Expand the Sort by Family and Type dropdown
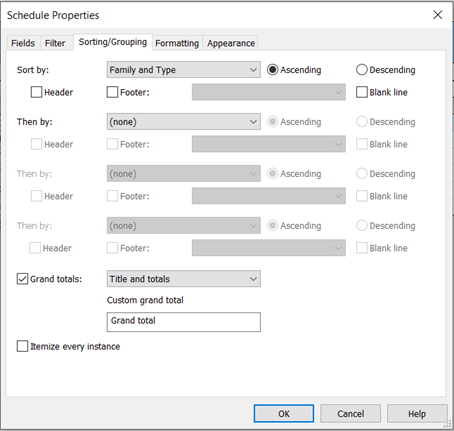Screen dimensions: 454x431 click(x=184, y=70)
